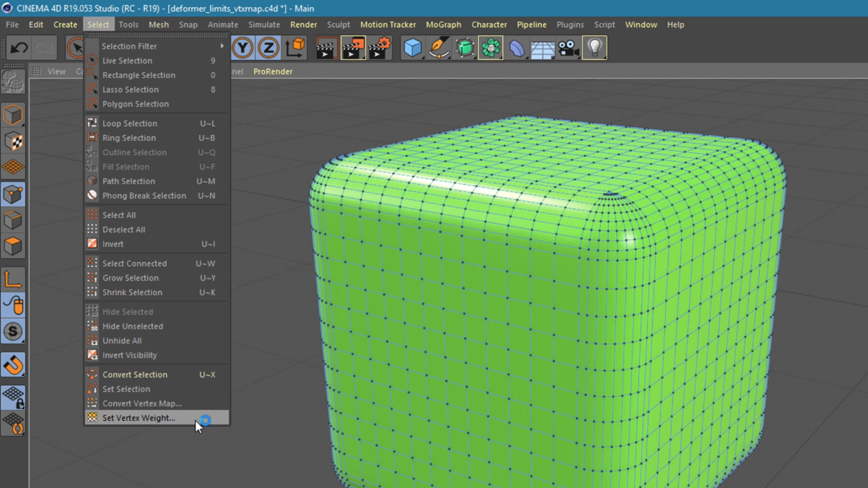Open viewport View menu
Screen dimensions: 868x488
(57, 71)
